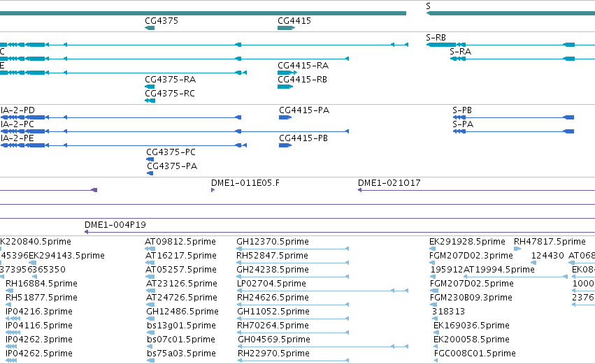Select EST RH16884.5prime
Viewport: 595px width, 364px height.
coord(41,284)
